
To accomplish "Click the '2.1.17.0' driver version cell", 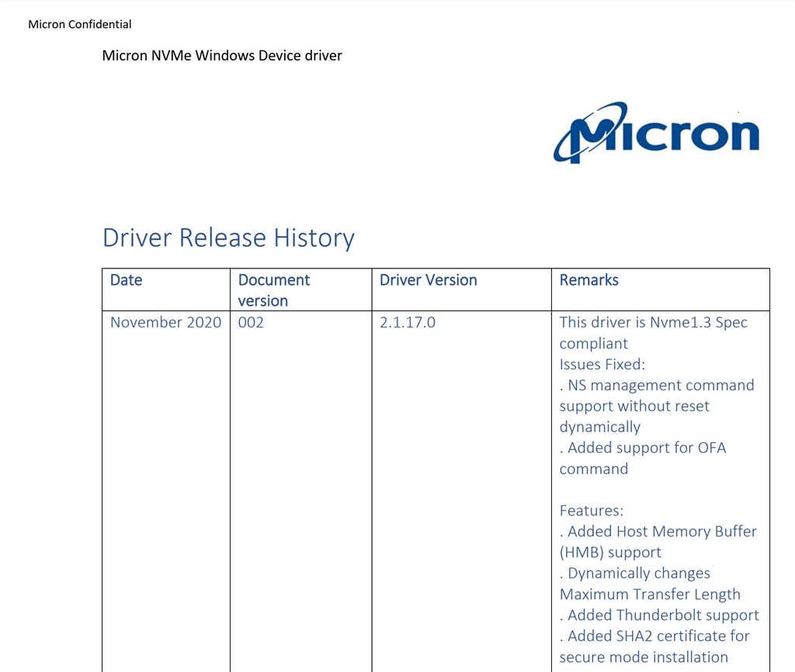I will tap(408, 322).
